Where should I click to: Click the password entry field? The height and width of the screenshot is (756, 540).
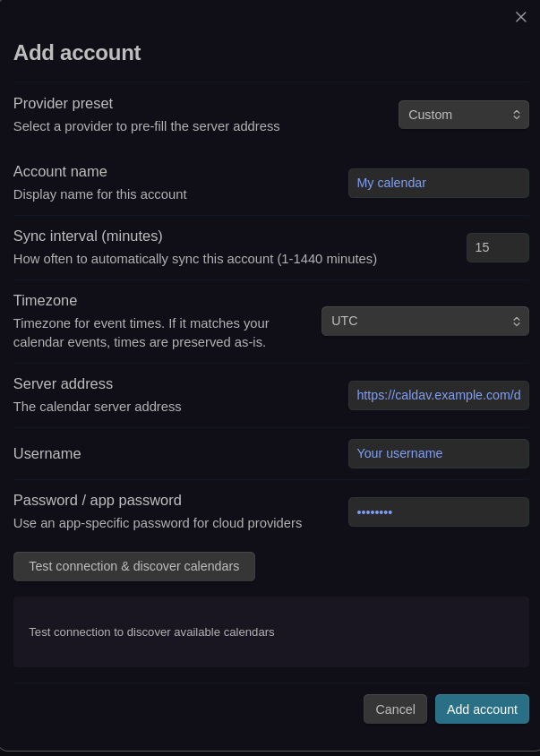coord(438,511)
